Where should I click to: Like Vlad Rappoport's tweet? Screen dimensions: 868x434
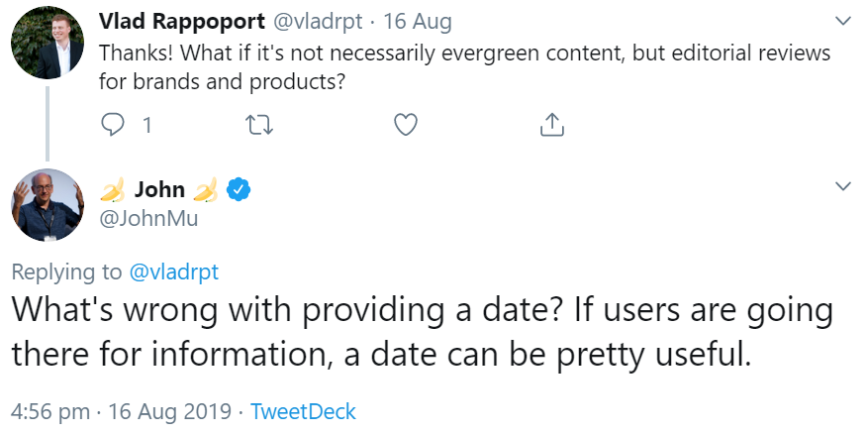405,125
